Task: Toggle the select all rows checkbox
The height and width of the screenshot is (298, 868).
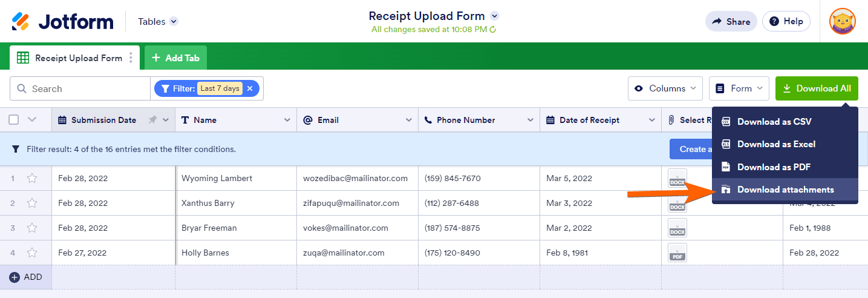Action: coord(14,120)
